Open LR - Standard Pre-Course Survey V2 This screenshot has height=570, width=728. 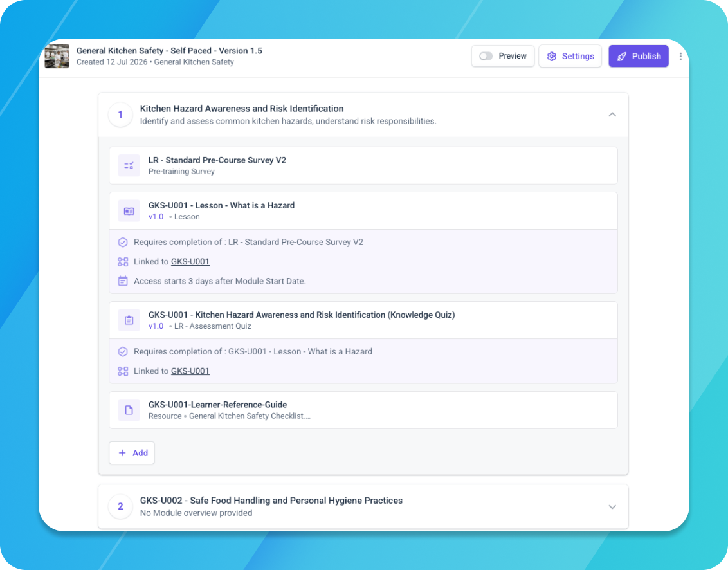click(217, 160)
